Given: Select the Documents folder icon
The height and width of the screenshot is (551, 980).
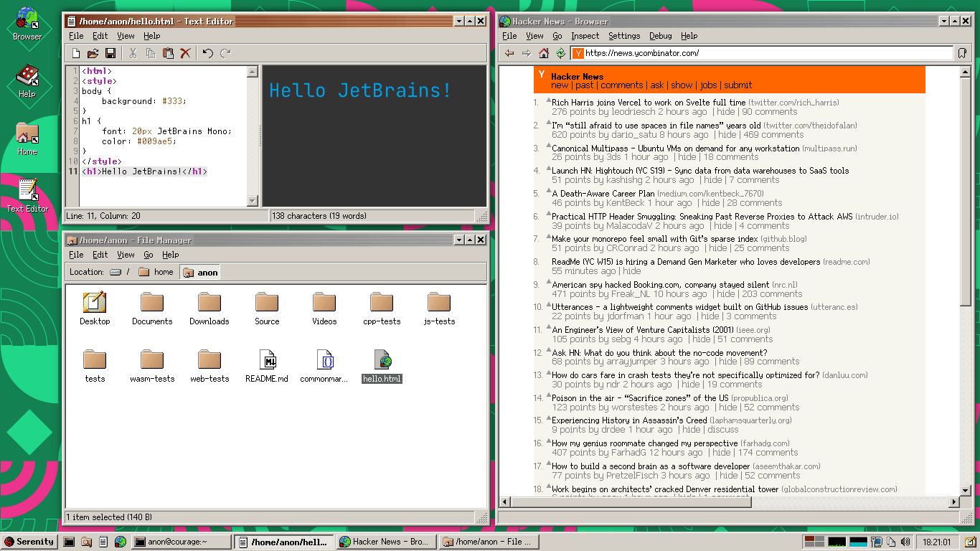Looking at the screenshot, I should pyautogui.click(x=152, y=309).
